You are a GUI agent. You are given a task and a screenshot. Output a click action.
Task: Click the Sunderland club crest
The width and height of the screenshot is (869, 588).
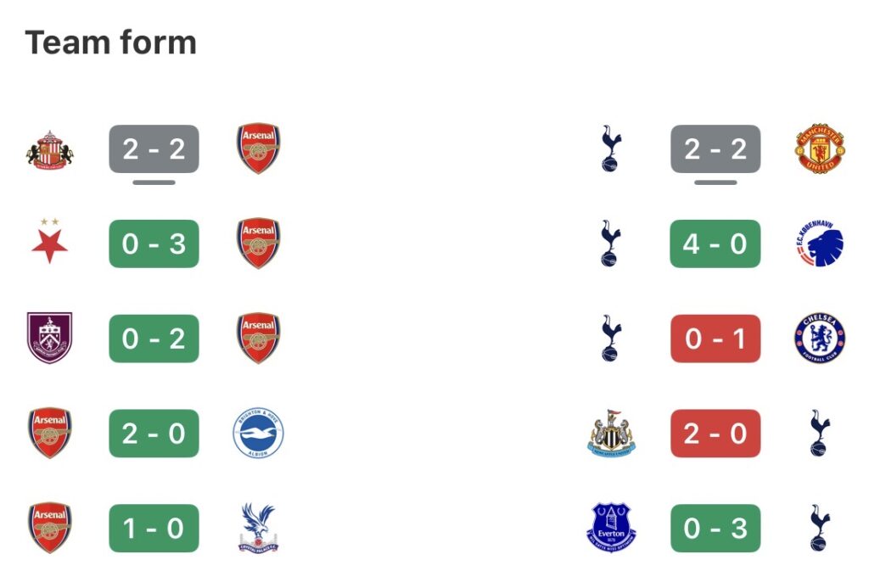[x=49, y=149]
